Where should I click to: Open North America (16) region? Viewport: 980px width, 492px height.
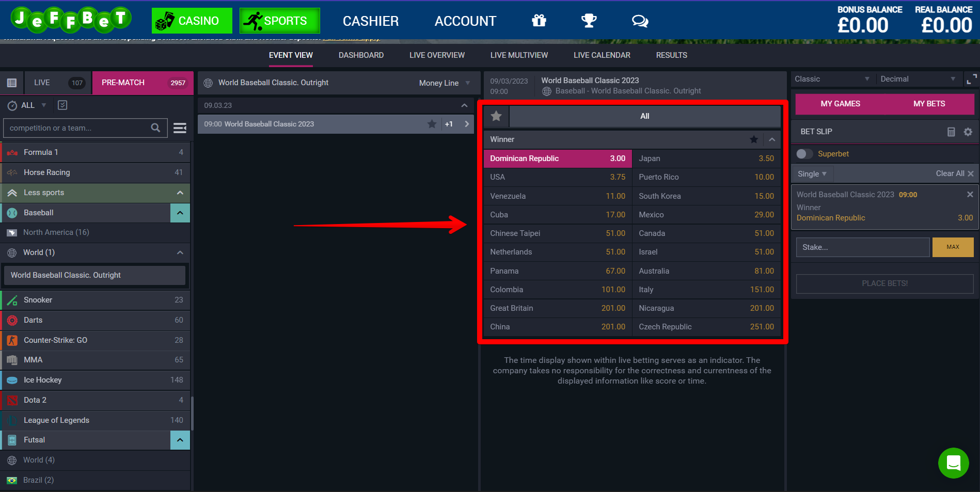point(96,232)
